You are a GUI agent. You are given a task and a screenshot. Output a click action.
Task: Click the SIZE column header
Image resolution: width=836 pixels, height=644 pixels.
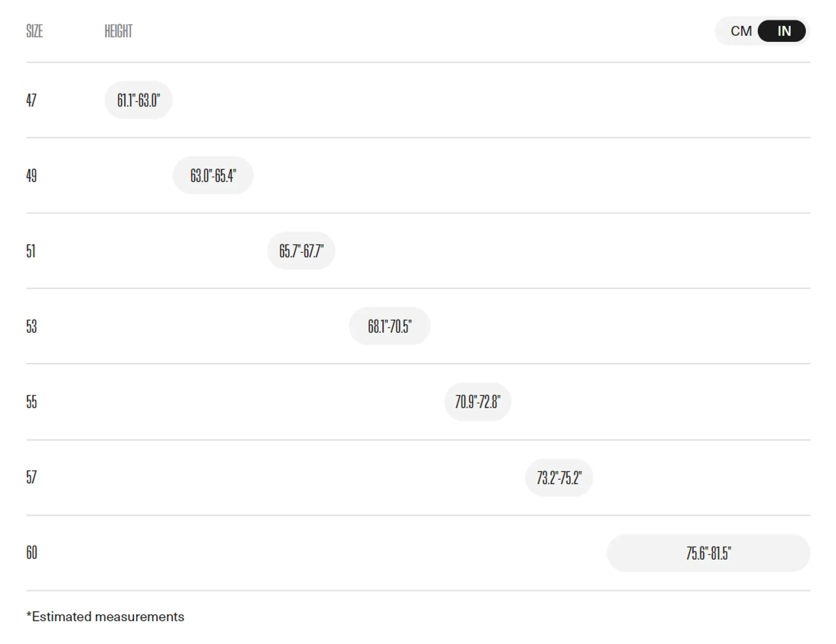34,31
